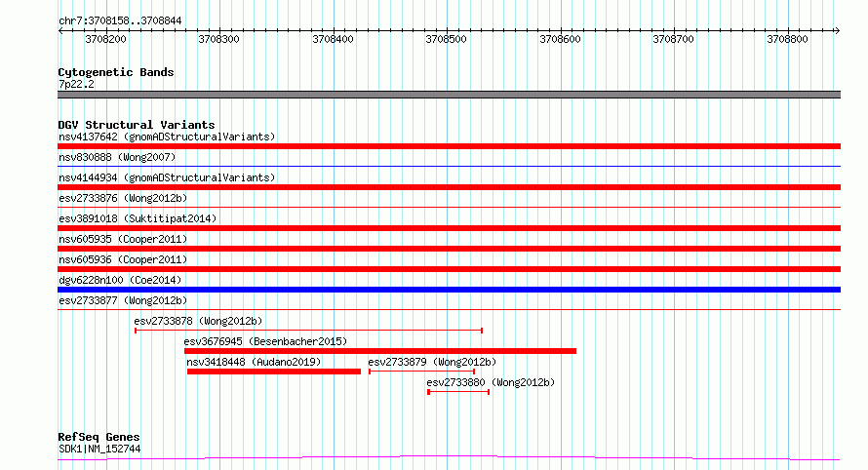The height and width of the screenshot is (470, 868).
Task: Open variant nsv605935 (Cooper2011) label
Action: 123,239
